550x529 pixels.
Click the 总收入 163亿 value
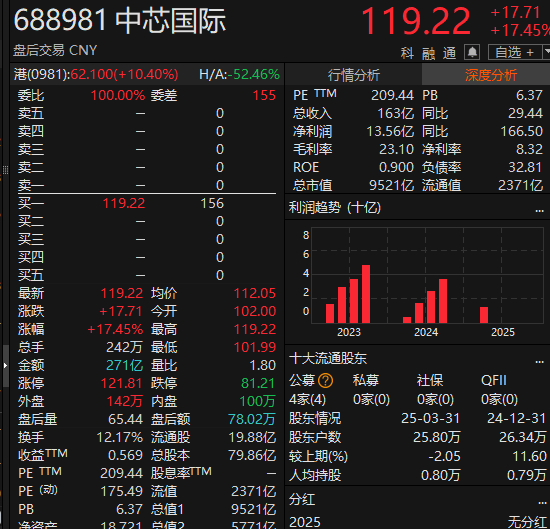point(395,113)
